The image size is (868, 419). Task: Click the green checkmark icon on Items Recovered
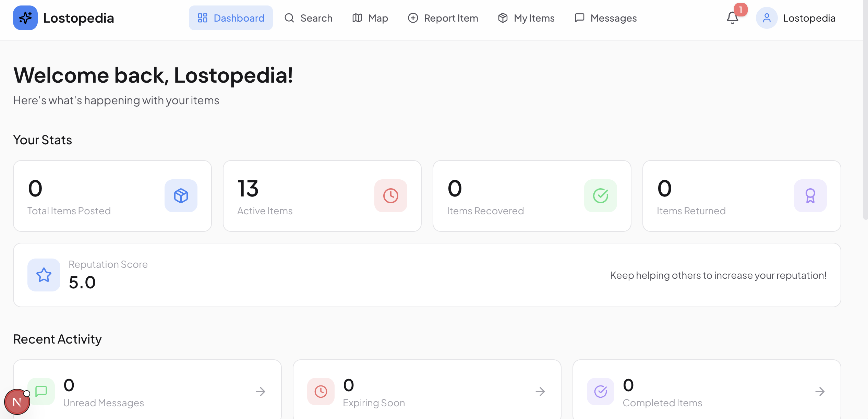[x=600, y=196]
